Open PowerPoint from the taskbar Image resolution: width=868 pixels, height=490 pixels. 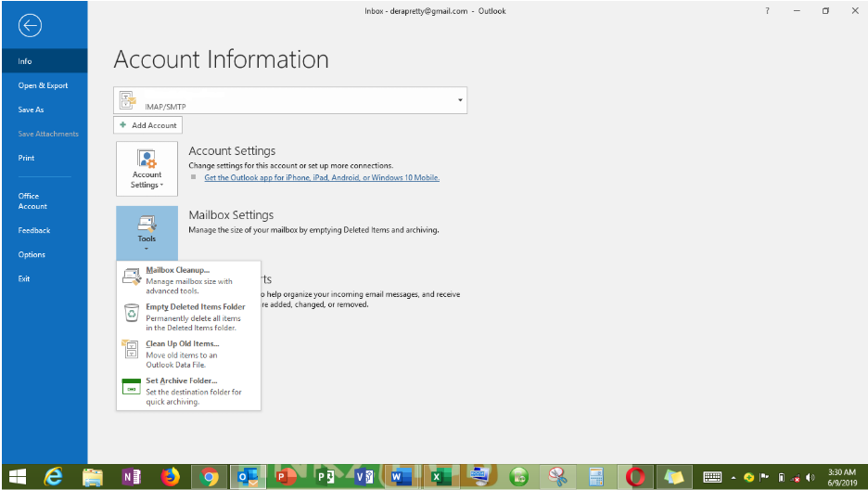pyautogui.click(x=287, y=477)
